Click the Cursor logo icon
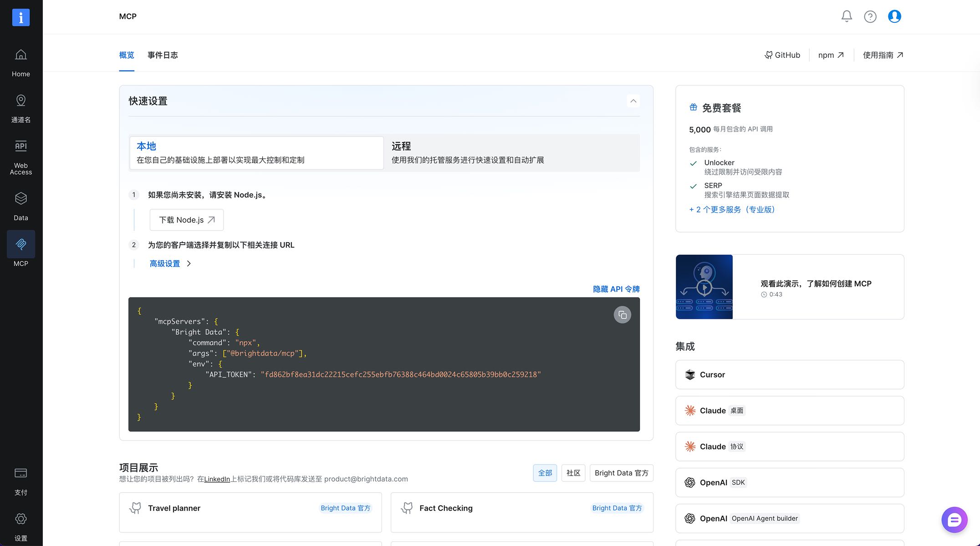 click(690, 374)
